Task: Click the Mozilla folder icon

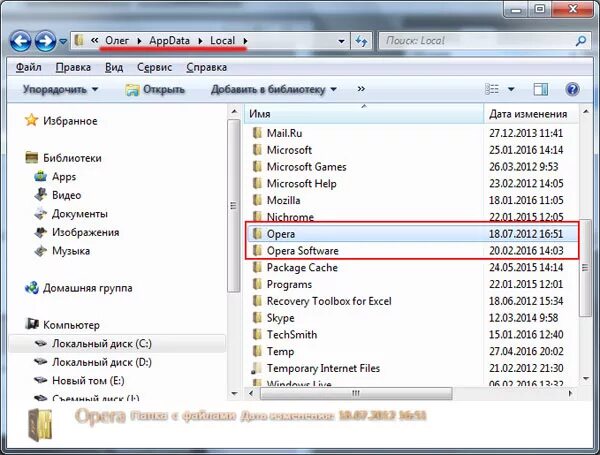Action: point(257,200)
